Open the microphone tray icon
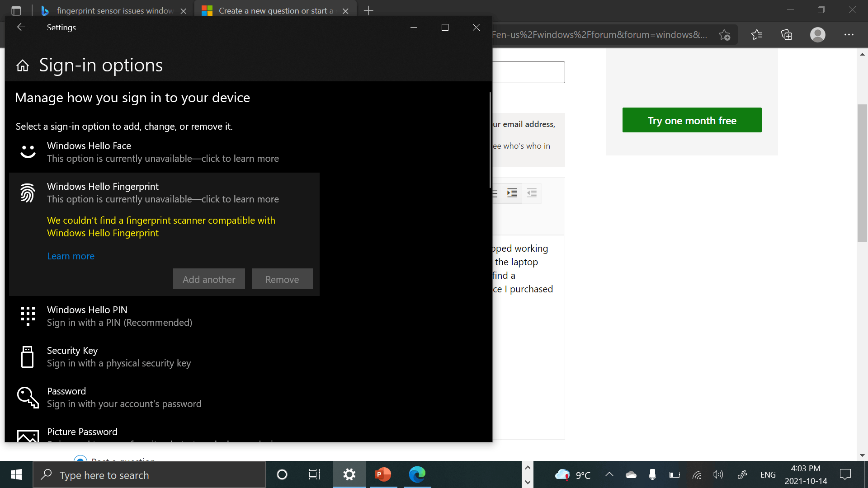868x488 pixels. pos(652,474)
